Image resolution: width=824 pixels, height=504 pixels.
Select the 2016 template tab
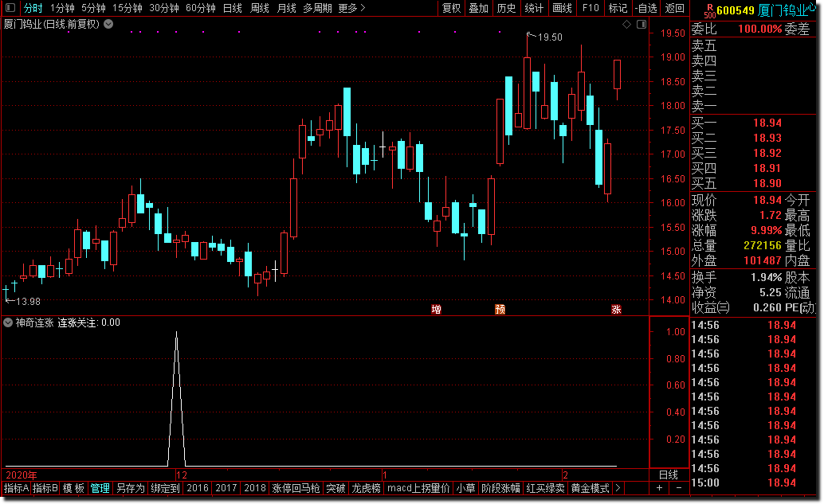(198, 488)
